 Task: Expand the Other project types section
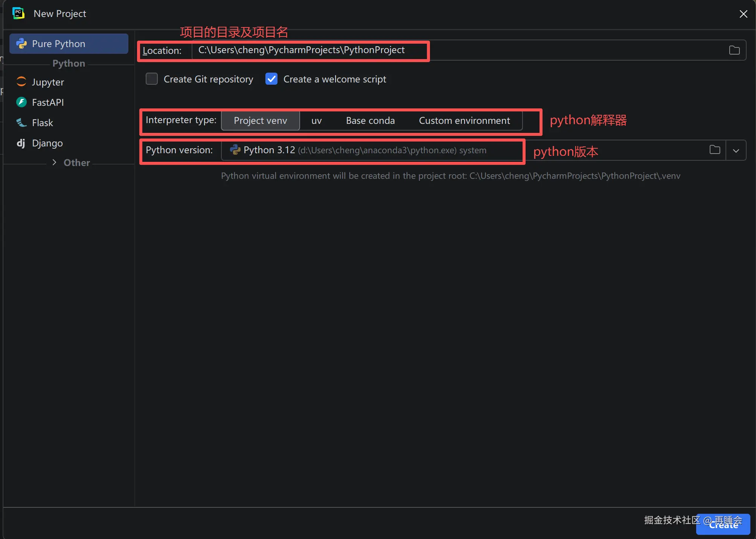point(55,162)
